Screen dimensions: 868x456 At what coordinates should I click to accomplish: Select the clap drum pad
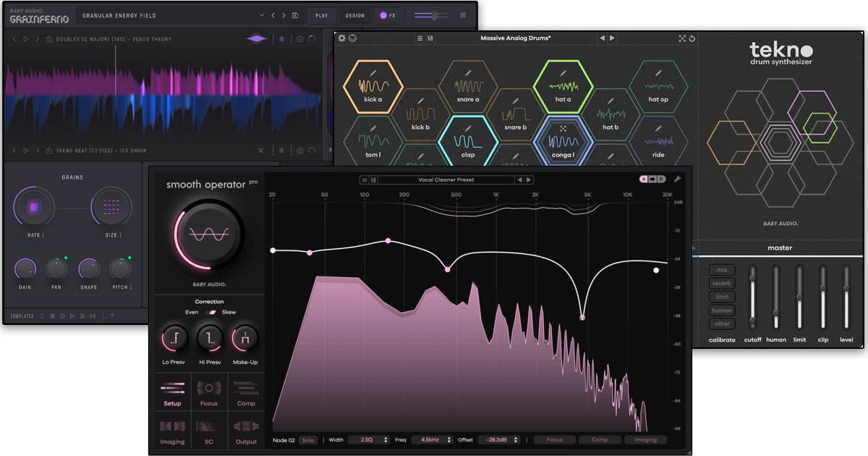point(468,140)
